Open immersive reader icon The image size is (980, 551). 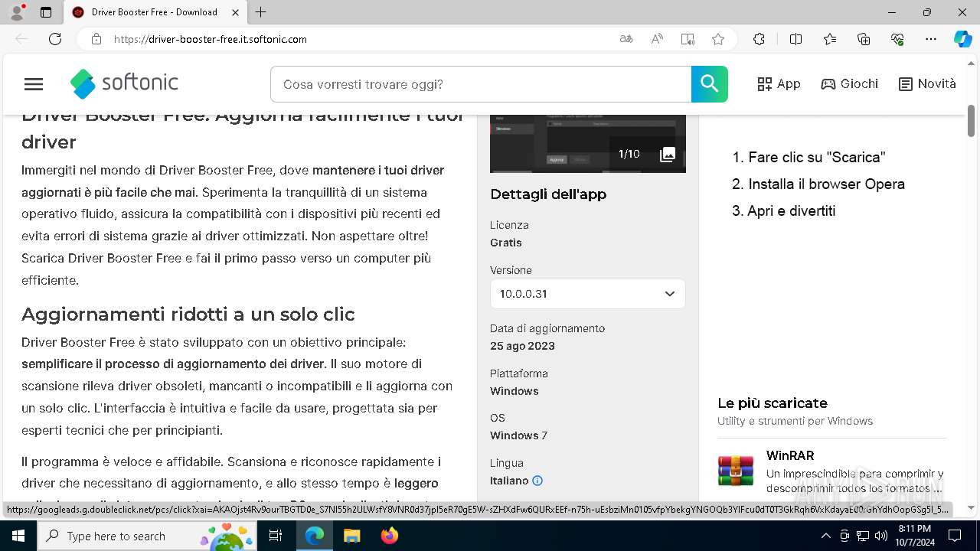pos(688,39)
